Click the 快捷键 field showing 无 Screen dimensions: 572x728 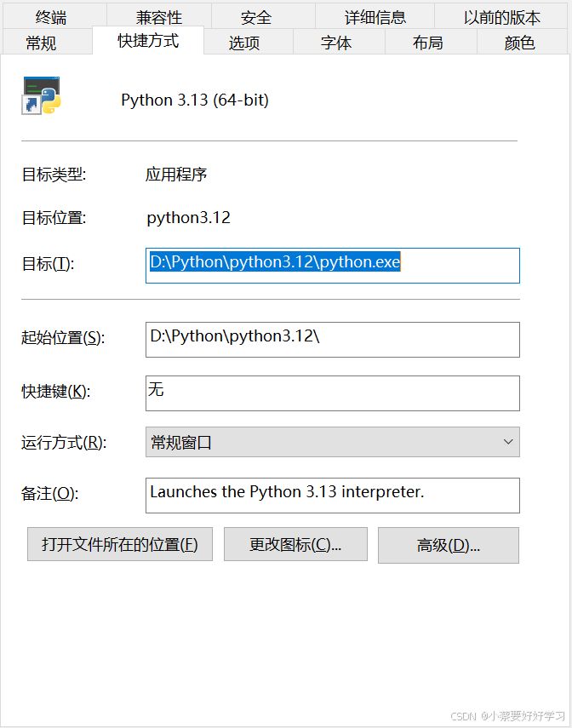click(x=332, y=393)
